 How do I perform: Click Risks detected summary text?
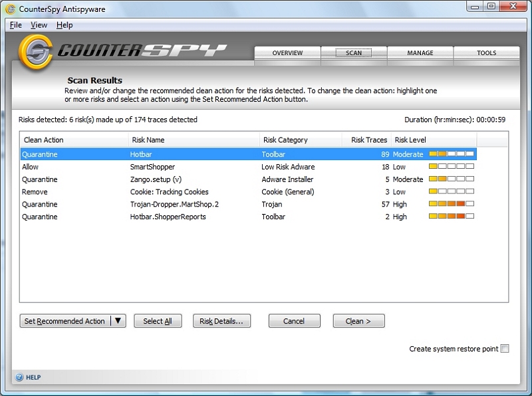point(108,120)
